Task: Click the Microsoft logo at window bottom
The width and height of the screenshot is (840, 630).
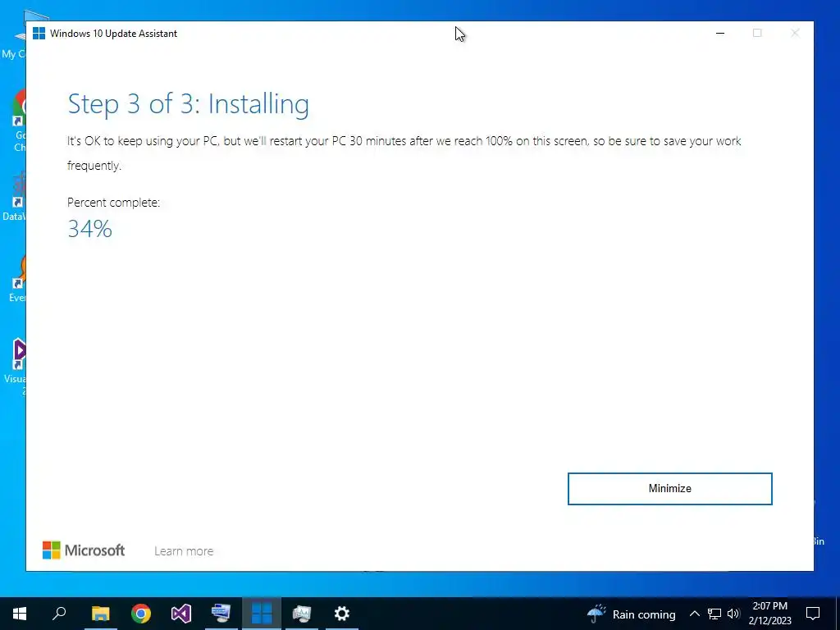Action: (x=84, y=550)
